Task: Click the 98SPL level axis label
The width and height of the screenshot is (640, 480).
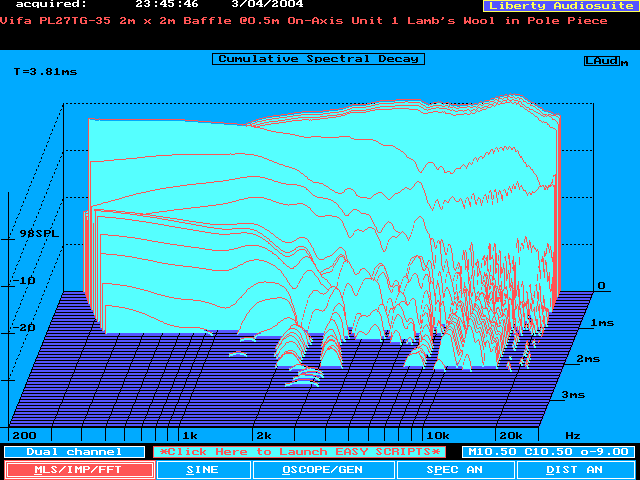Action: coord(39,233)
